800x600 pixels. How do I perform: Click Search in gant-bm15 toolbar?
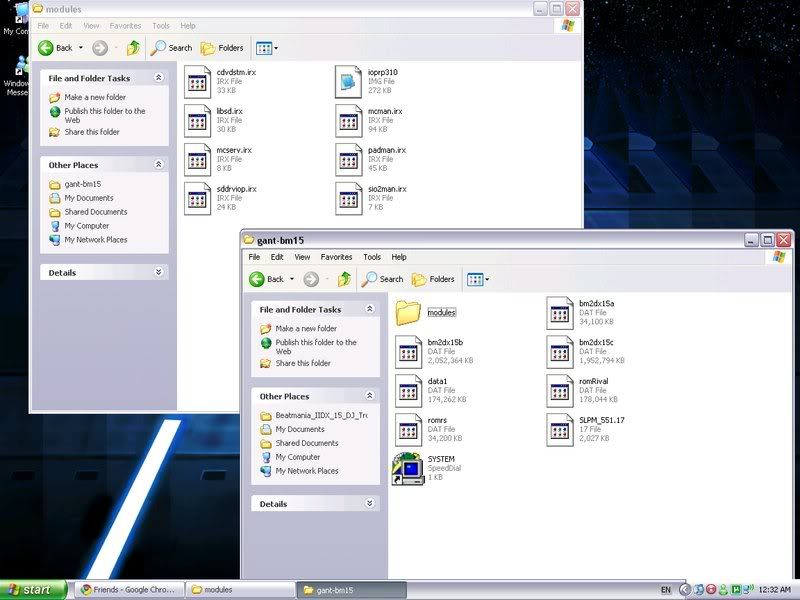(x=382, y=279)
